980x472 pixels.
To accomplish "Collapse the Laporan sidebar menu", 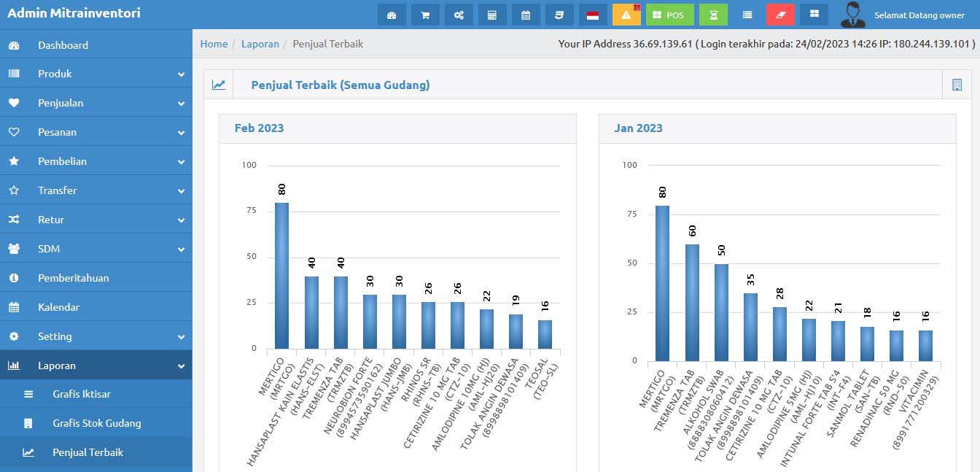I will 96,365.
